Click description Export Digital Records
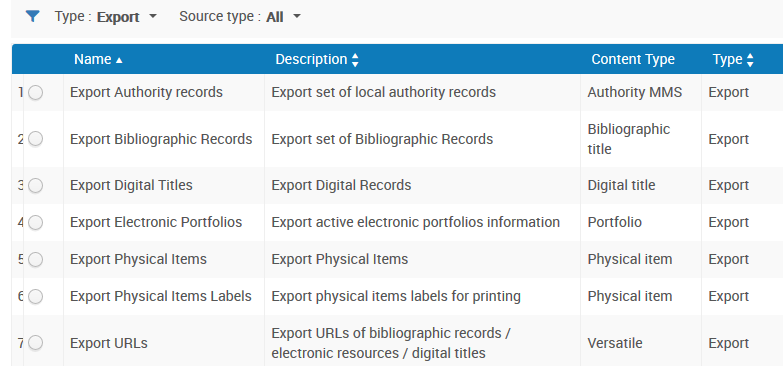Image resolution: width=783 pixels, height=366 pixels. tap(341, 185)
